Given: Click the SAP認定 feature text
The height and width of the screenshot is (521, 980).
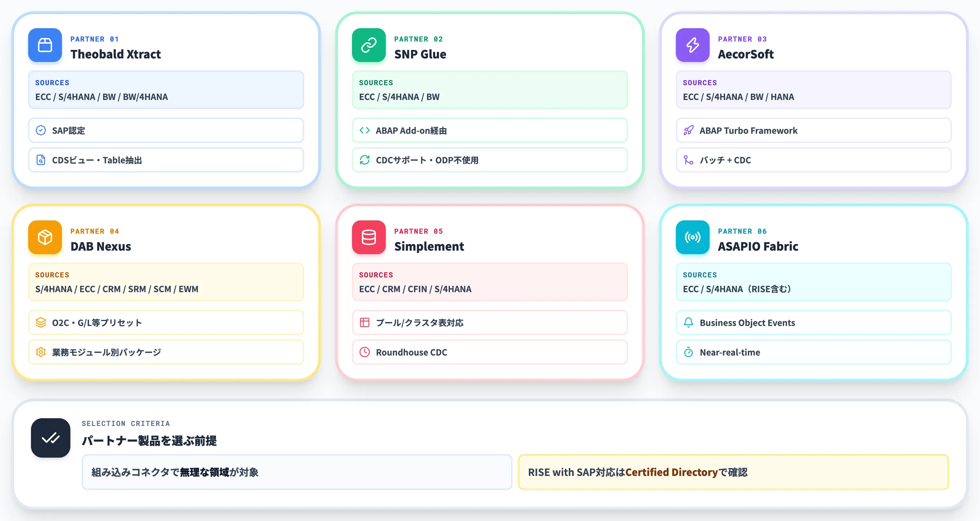Looking at the screenshot, I should 69,130.
